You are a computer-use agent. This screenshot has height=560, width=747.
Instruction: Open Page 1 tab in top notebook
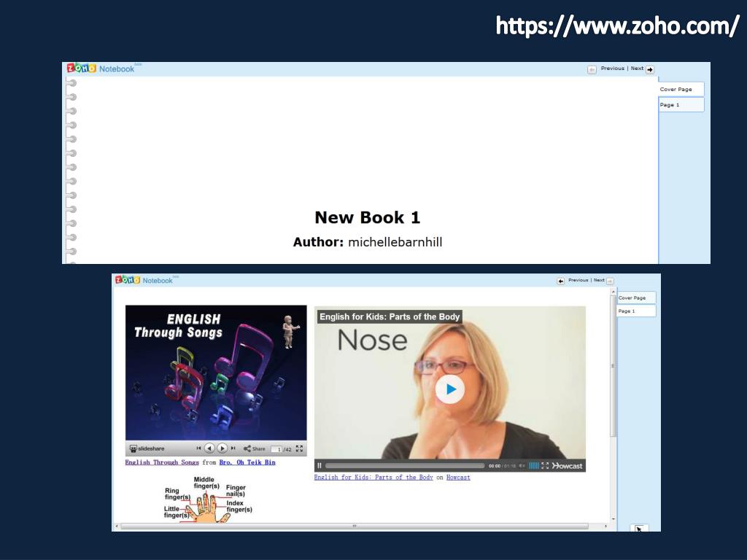tap(681, 105)
